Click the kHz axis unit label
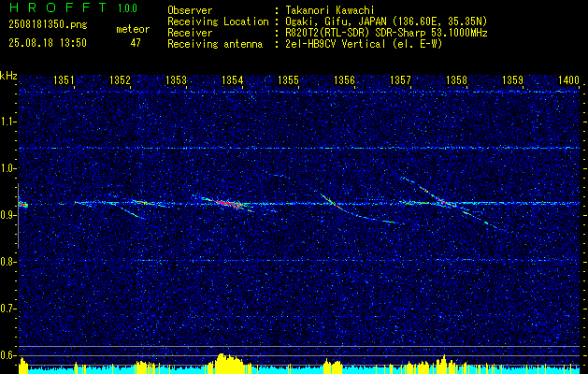Screen dimensions: 588x374 point(8,76)
